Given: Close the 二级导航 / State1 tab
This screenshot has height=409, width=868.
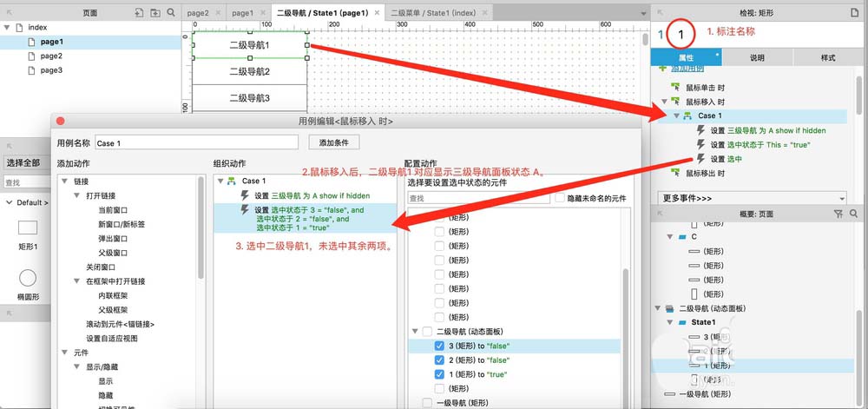Looking at the screenshot, I should [x=377, y=13].
